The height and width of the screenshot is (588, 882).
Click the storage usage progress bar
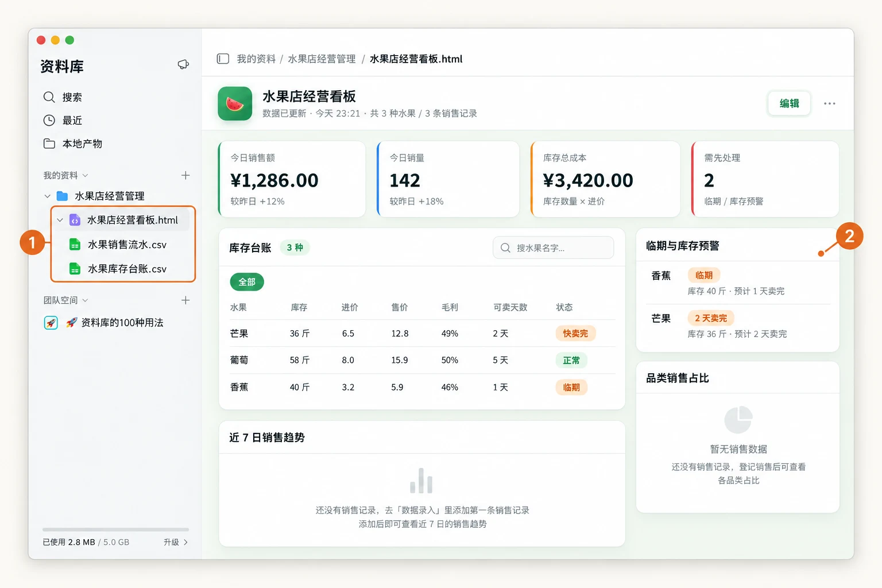click(115, 529)
